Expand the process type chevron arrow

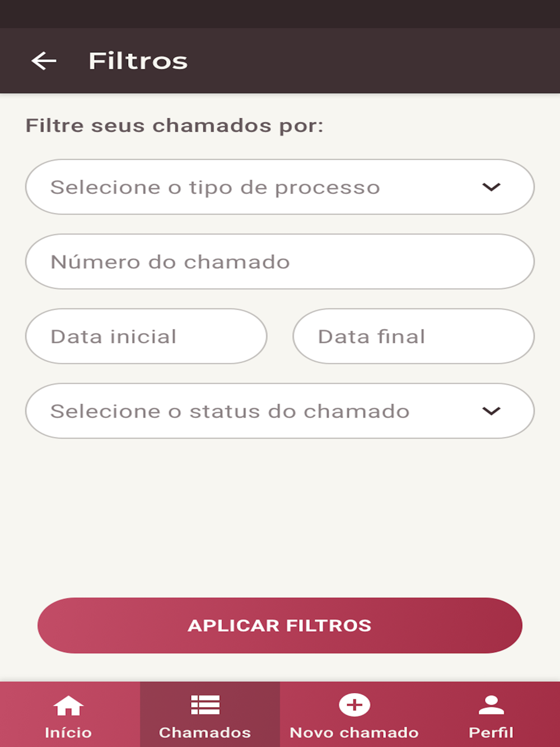[x=491, y=187]
